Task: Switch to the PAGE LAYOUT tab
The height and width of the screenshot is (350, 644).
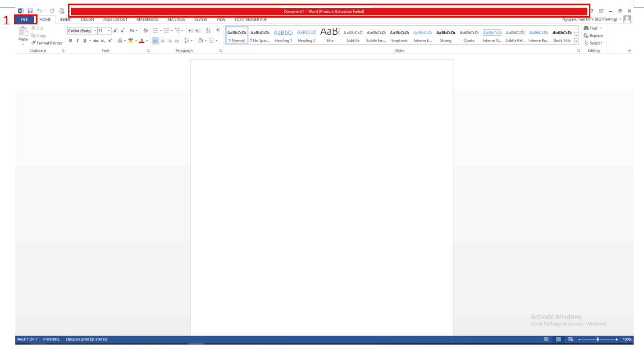Action: point(115,19)
